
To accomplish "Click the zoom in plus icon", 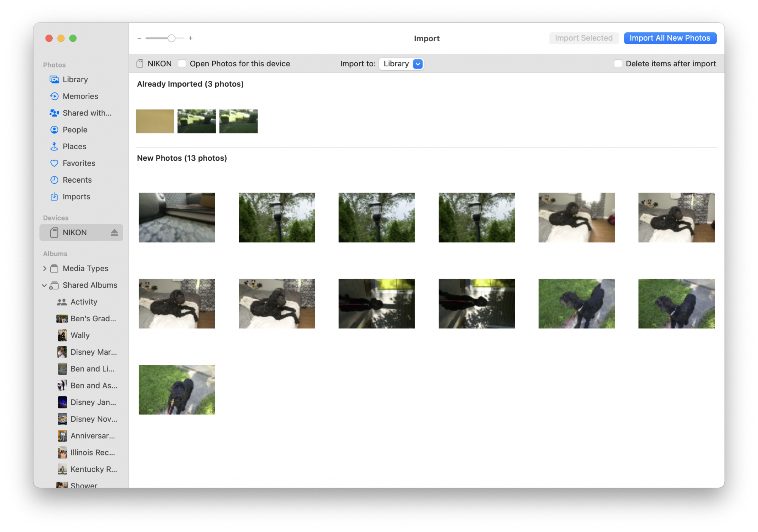I will click(x=191, y=38).
